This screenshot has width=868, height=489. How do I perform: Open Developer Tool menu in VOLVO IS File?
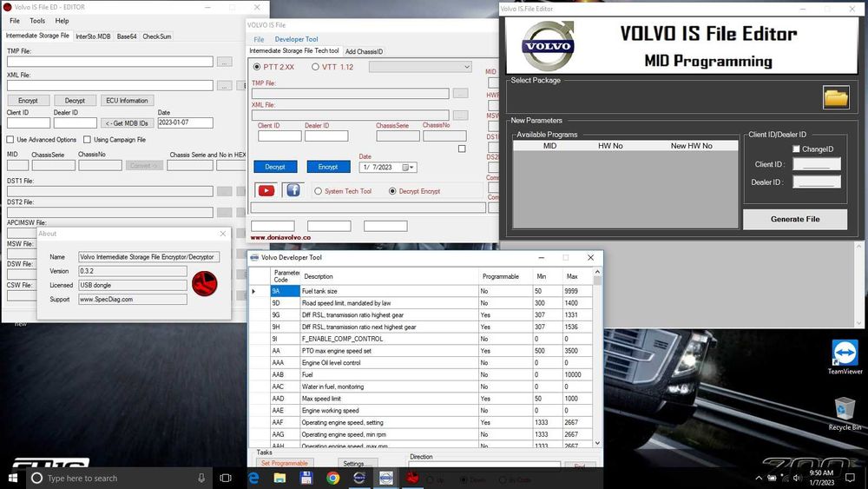tap(296, 39)
